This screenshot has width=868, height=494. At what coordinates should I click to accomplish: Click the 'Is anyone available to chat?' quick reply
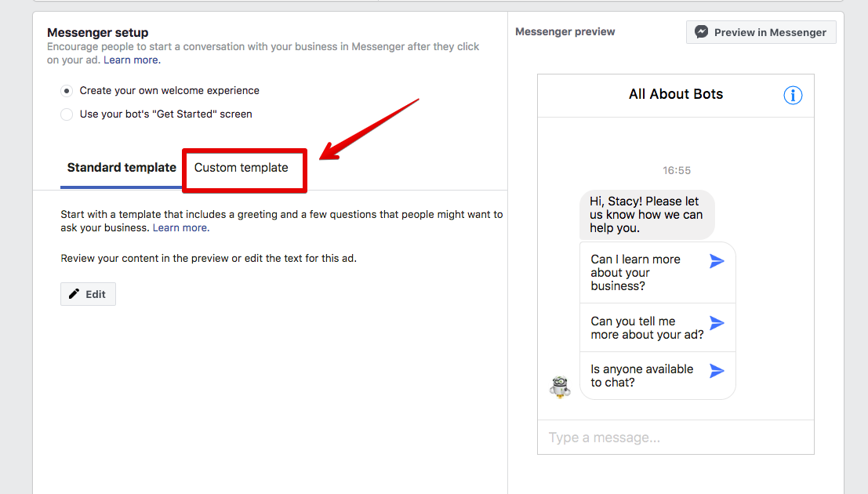tap(643, 376)
